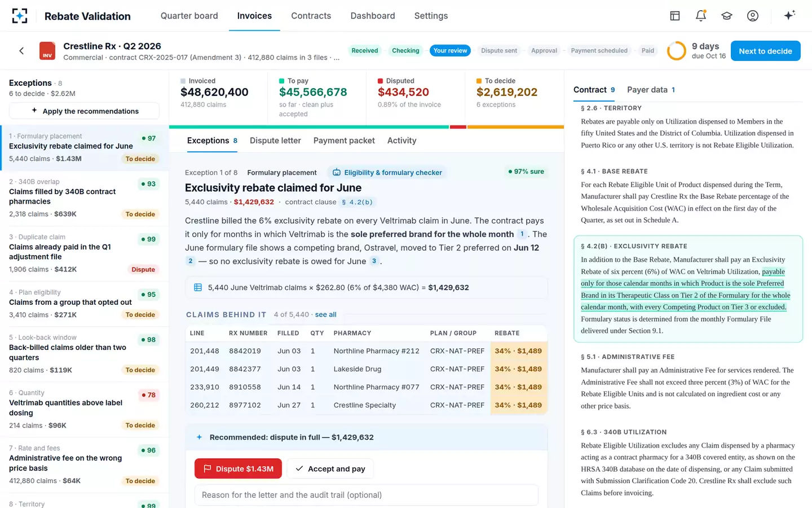Click the Rebate Validation logo icon
The height and width of the screenshot is (508, 812).
19,16
